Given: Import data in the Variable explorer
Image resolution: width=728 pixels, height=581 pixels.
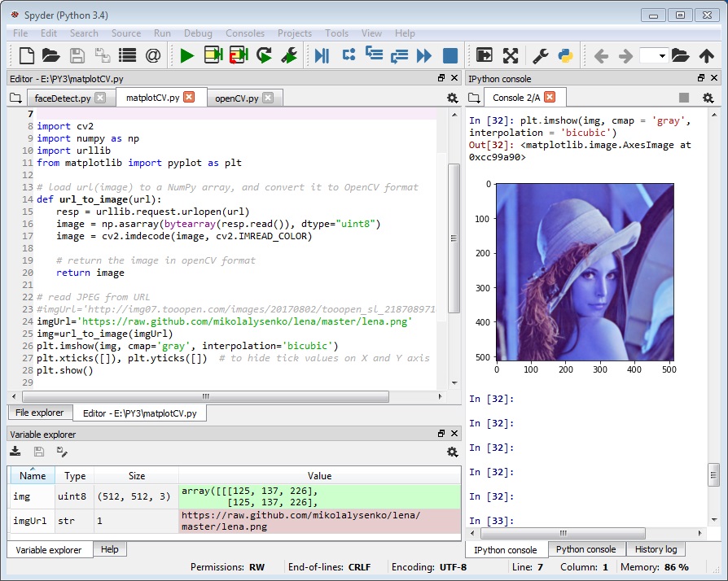Looking at the screenshot, I should coord(15,451).
